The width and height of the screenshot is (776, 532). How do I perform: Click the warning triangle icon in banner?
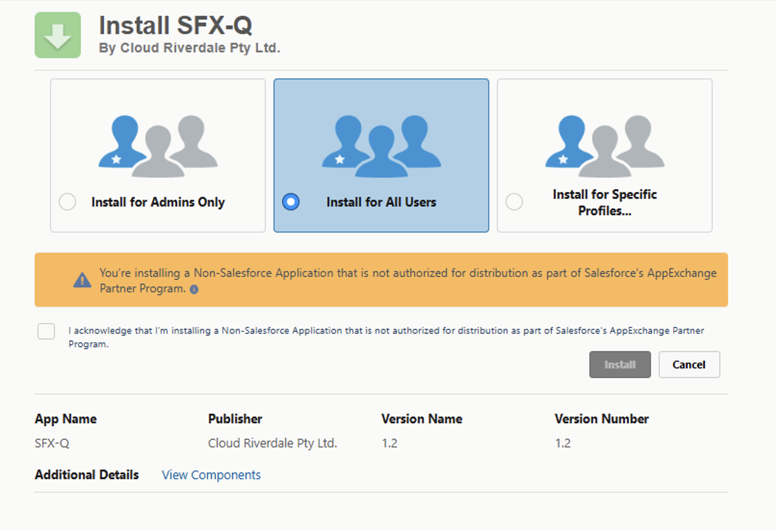click(82, 280)
